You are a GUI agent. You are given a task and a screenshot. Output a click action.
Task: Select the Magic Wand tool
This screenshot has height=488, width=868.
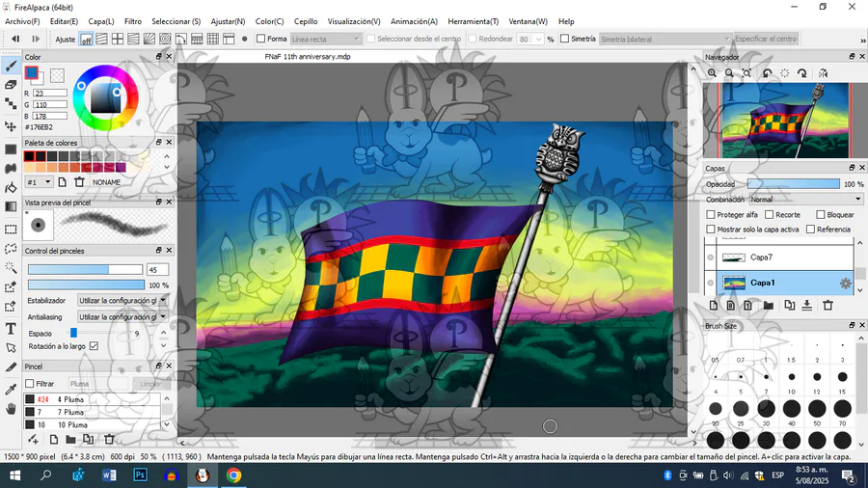11,268
